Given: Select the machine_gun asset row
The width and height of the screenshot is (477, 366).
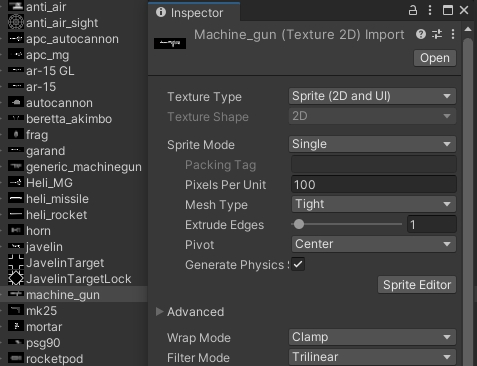Looking at the screenshot, I should pos(74,294).
